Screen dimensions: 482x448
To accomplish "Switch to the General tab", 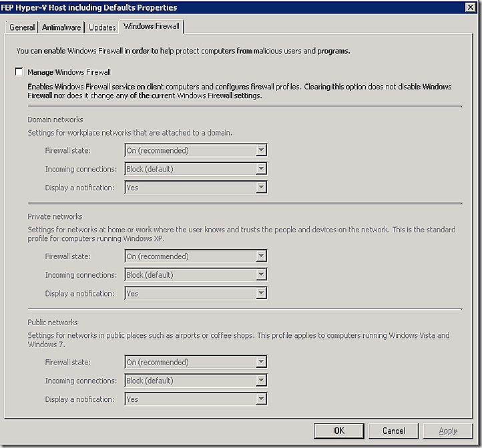I will pyautogui.click(x=21, y=27).
